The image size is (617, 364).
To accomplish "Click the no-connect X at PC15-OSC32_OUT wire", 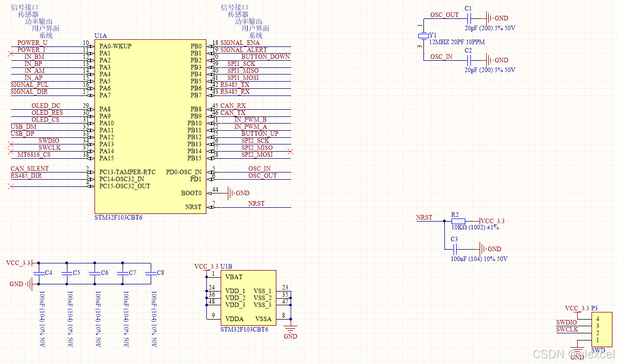I will point(10,186).
